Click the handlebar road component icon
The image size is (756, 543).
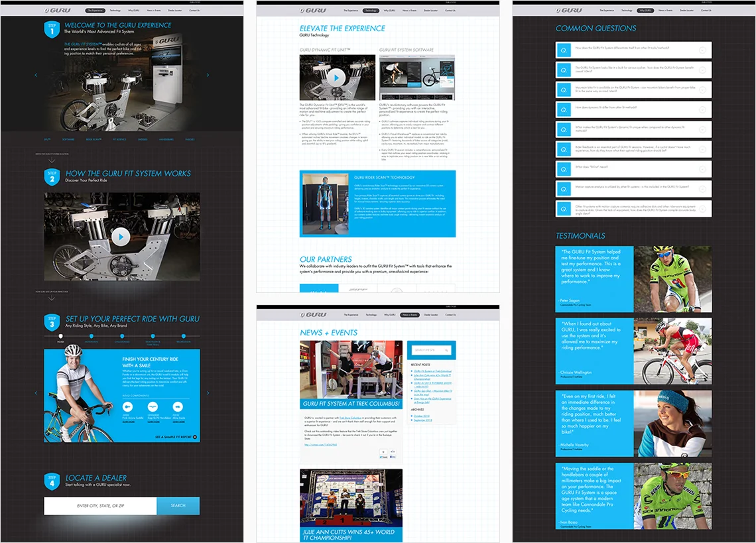pos(153,406)
